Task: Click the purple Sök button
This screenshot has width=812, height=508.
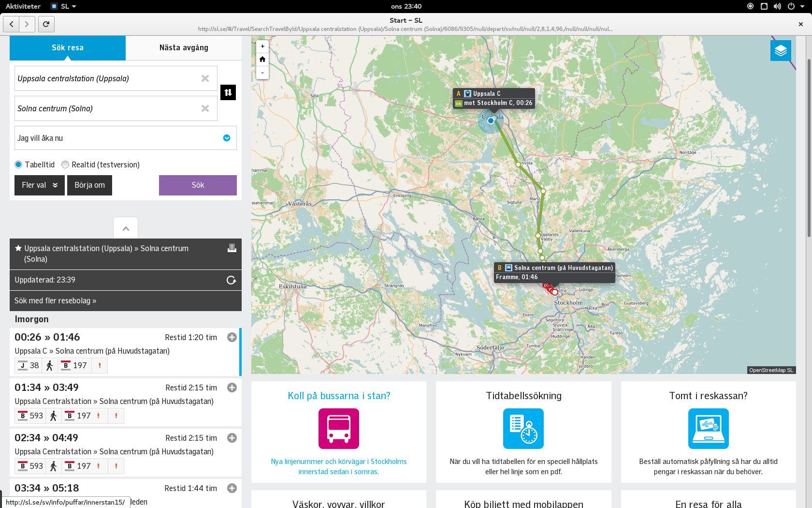Action: (x=198, y=185)
